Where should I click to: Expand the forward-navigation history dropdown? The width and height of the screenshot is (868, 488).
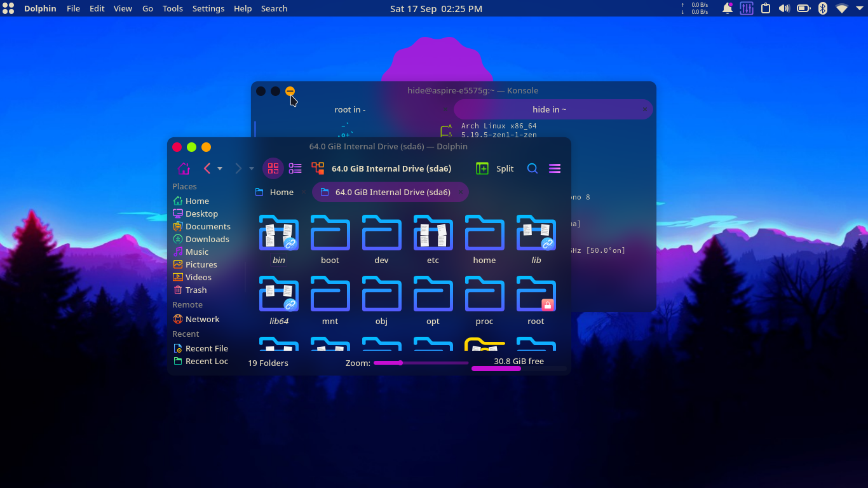[x=251, y=168]
